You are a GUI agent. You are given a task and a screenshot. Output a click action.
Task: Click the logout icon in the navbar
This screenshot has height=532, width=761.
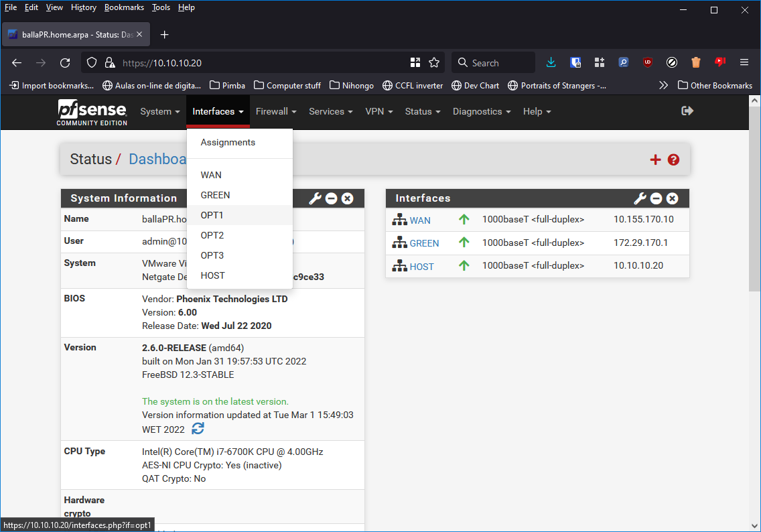tap(687, 111)
